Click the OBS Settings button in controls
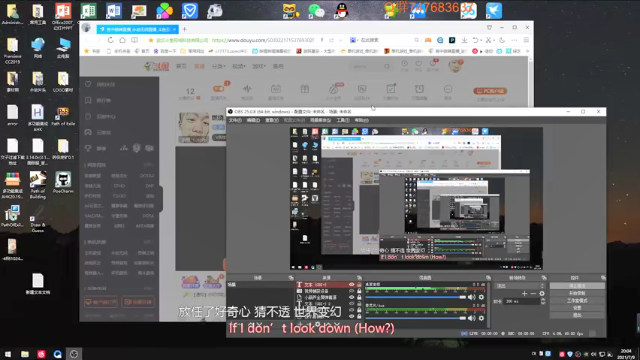Viewport: 640px width, 360px height. [x=577, y=308]
